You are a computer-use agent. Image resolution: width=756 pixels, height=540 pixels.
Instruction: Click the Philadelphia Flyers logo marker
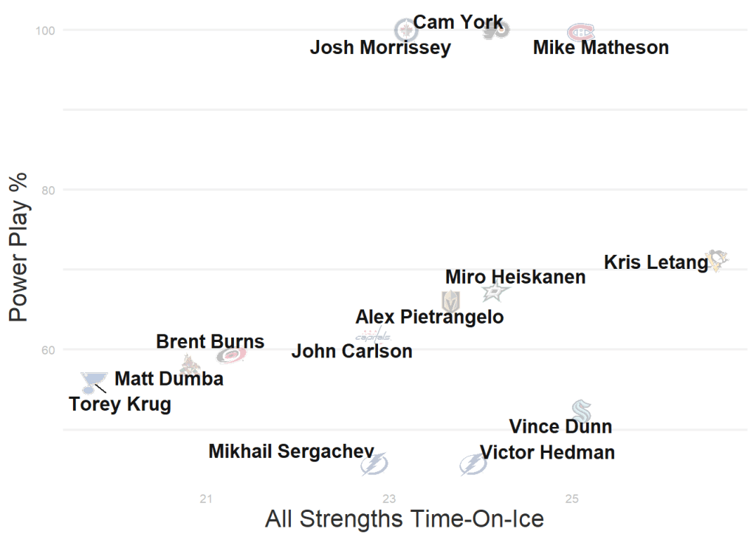tap(496, 30)
